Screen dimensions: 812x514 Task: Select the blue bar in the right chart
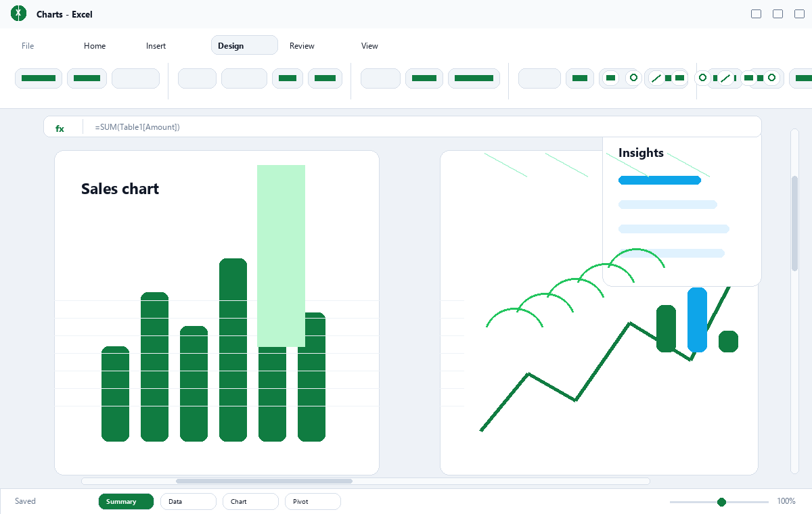tap(697, 320)
